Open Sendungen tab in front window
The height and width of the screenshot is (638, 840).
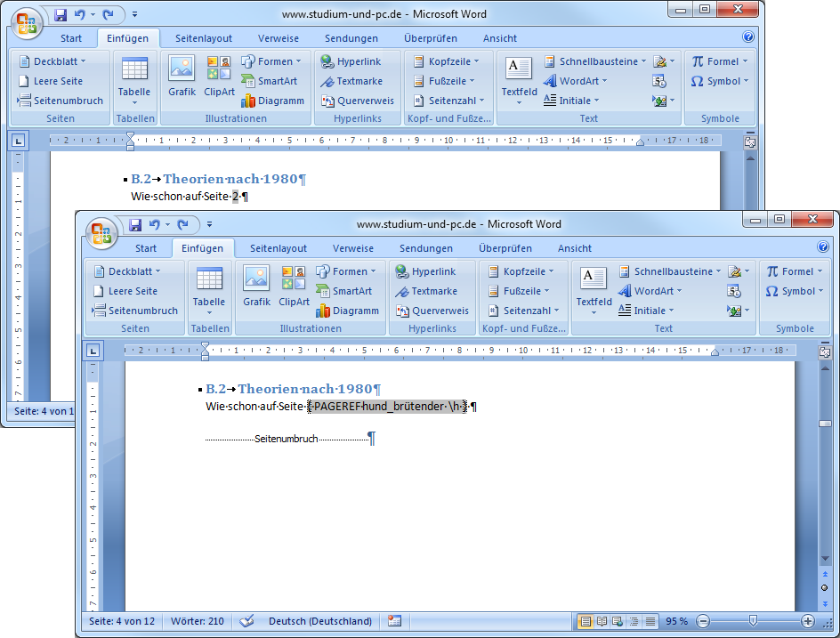pos(426,248)
